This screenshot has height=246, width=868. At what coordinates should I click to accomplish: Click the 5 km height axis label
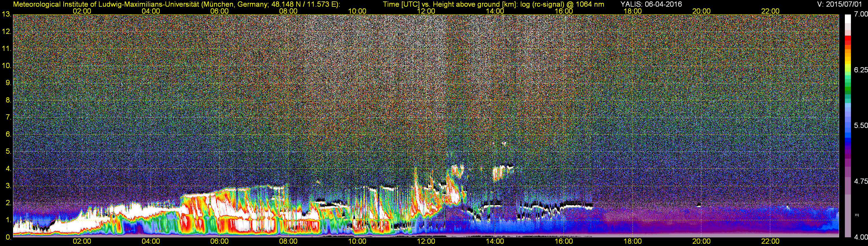tap(8, 151)
